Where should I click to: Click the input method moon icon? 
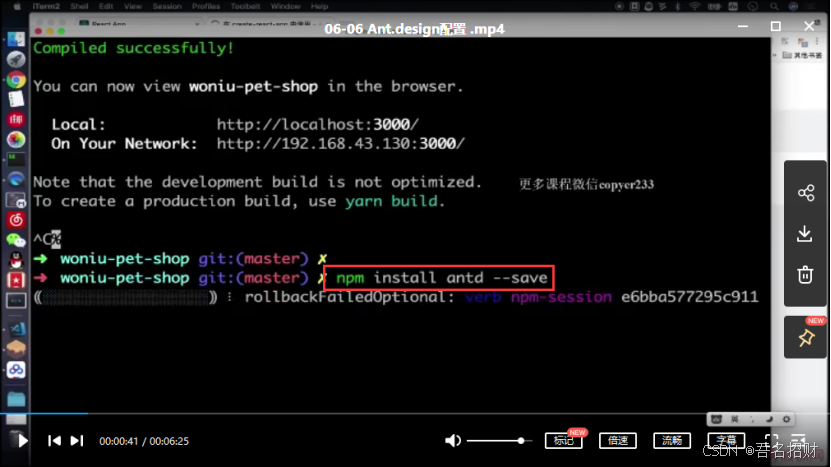769,419
